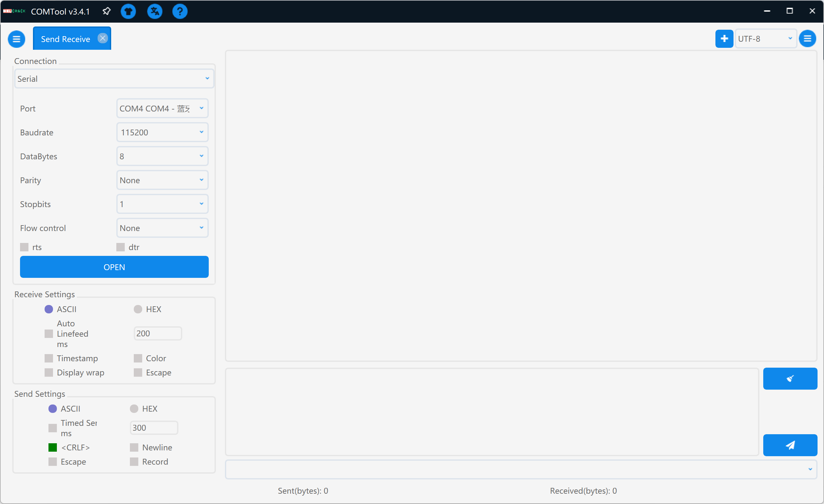Screen dimensions: 824x504
Task: Expand the UTF-8 encoding dropdown
Action: pos(766,38)
